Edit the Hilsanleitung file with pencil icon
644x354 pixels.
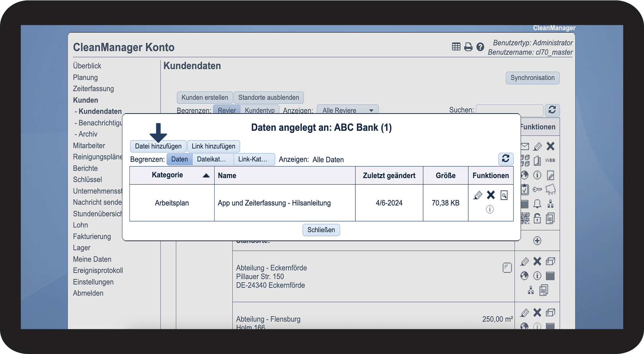point(477,195)
